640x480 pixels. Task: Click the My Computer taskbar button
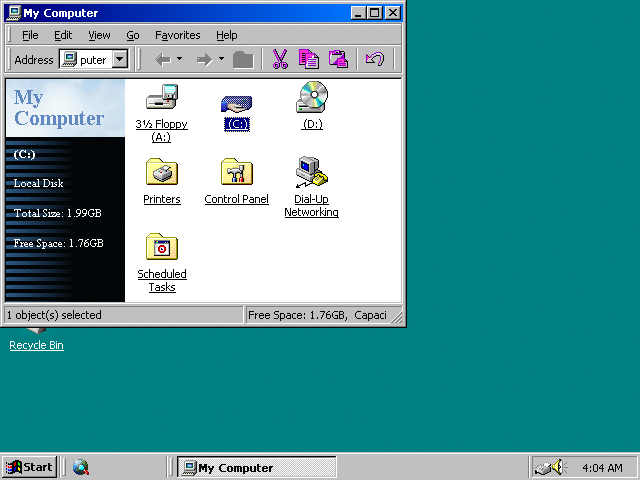click(x=257, y=467)
